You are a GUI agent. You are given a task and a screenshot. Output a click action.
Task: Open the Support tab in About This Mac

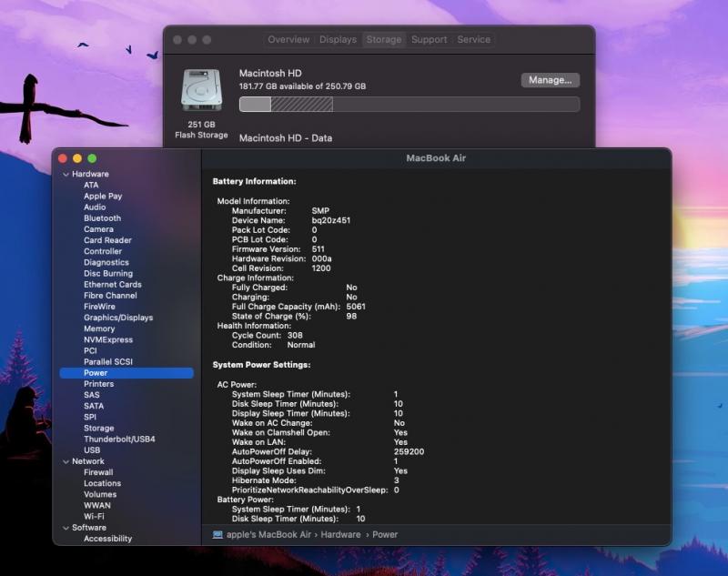coord(429,39)
